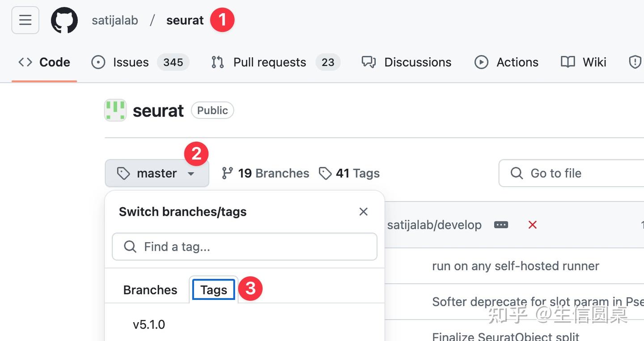Image resolution: width=644 pixels, height=341 pixels.
Task: Select the Tags tab in the popup
Action: [x=214, y=290]
